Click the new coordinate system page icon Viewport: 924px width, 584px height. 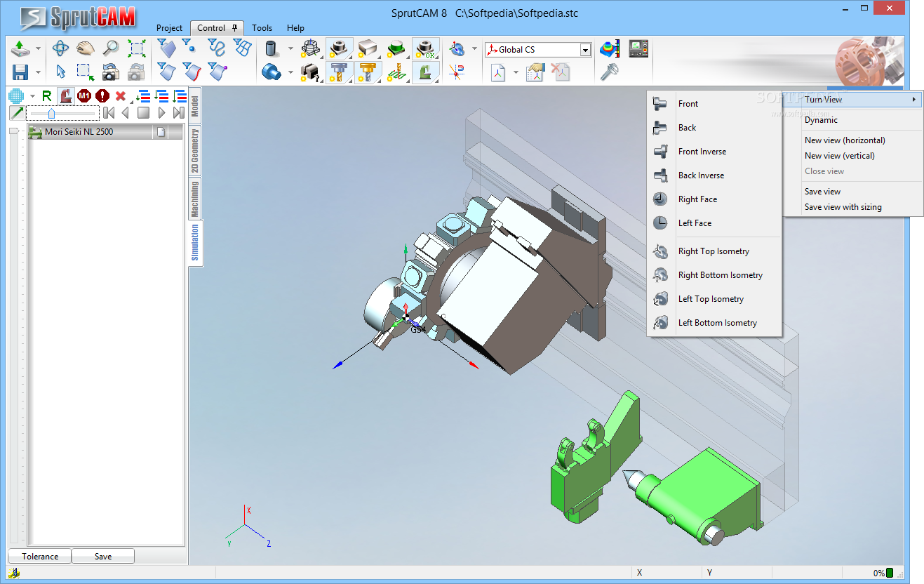point(498,72)
